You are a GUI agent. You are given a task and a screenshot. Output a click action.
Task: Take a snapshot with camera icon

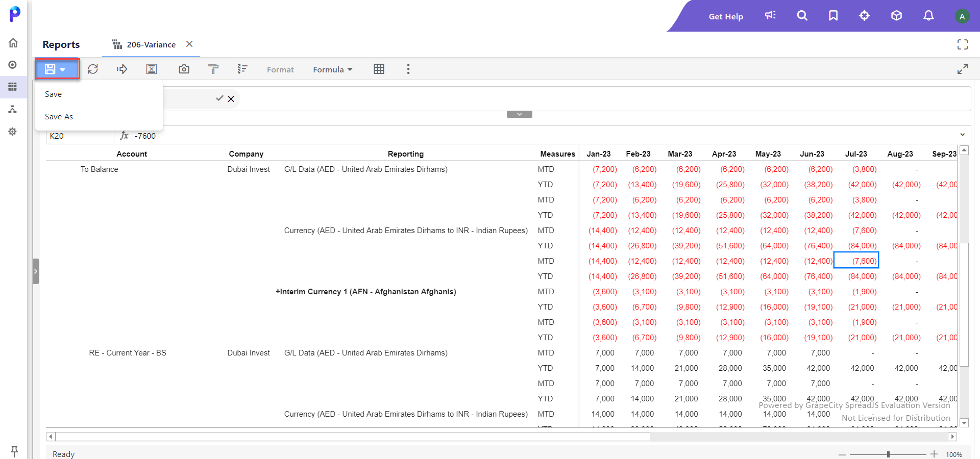click(x=184, y=69)
